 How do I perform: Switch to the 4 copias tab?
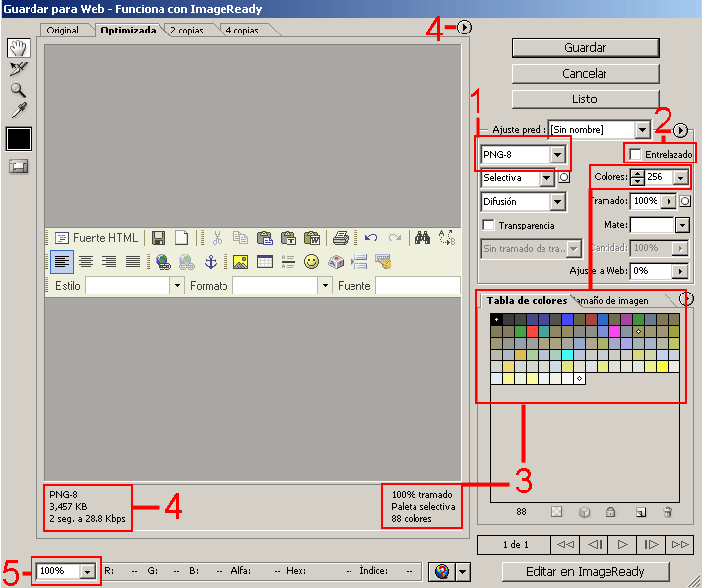point(242,31)
